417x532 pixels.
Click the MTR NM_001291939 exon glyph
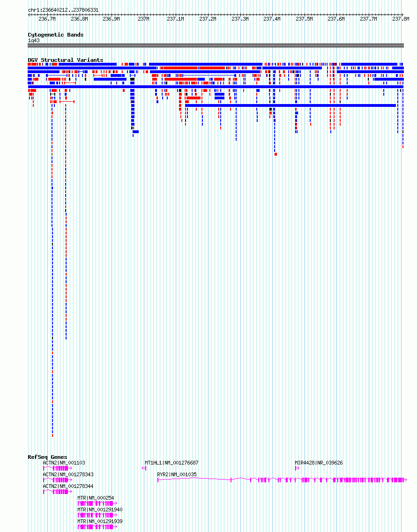(97, 526)
